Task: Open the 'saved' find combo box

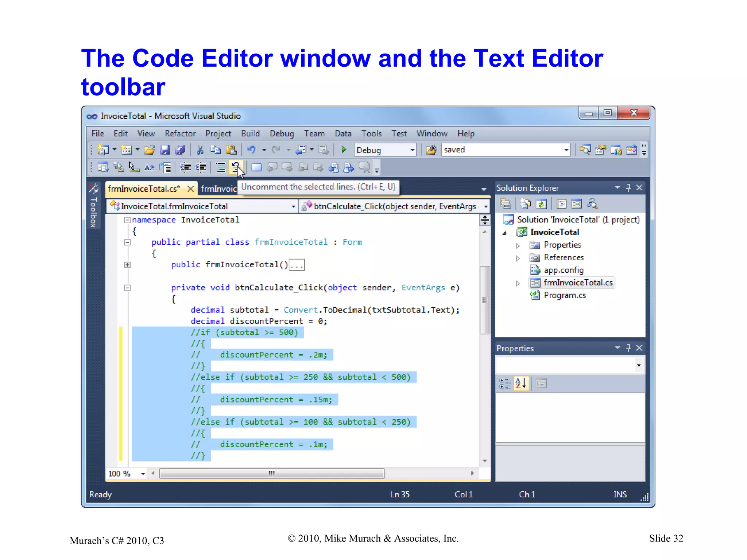Action: (566, 150)
